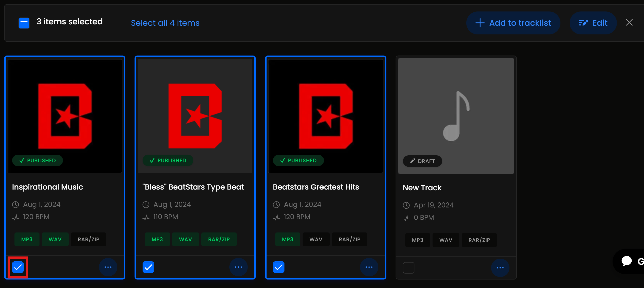Image resolution: width=644 pixels, height=288 pixels.
Task: Click the Edit button
Action: click(x=593, y=23)
